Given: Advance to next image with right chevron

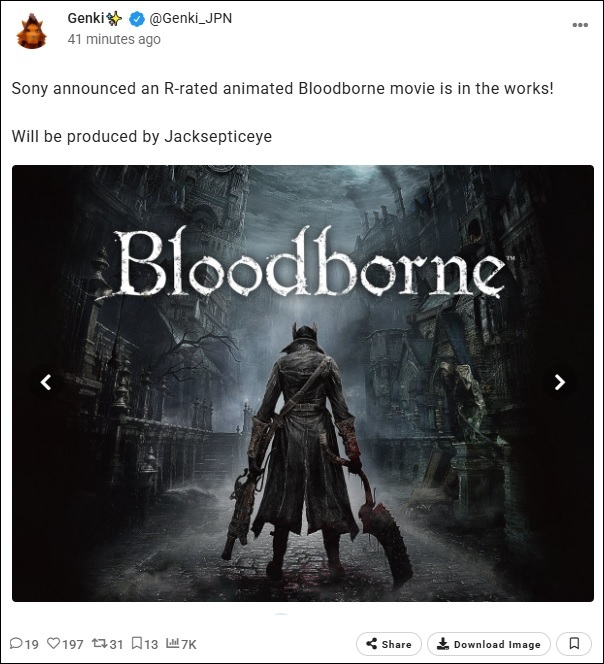Looking at the screenshot, I should [560, 382].
